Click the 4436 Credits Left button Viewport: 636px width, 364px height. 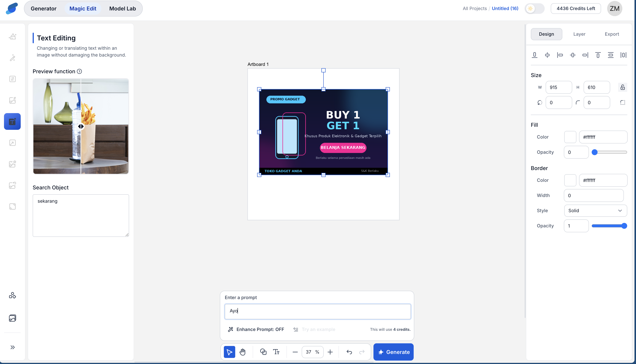[576, 9]
